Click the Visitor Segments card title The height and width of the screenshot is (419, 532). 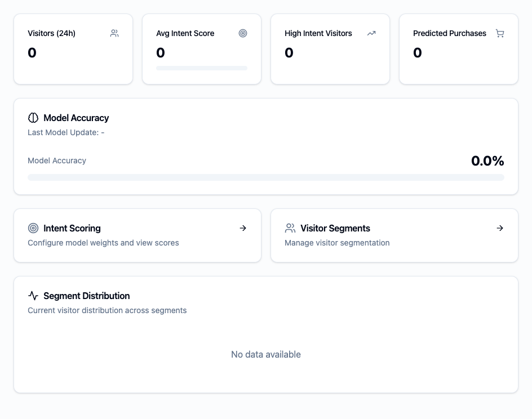(x=335, y=228)
